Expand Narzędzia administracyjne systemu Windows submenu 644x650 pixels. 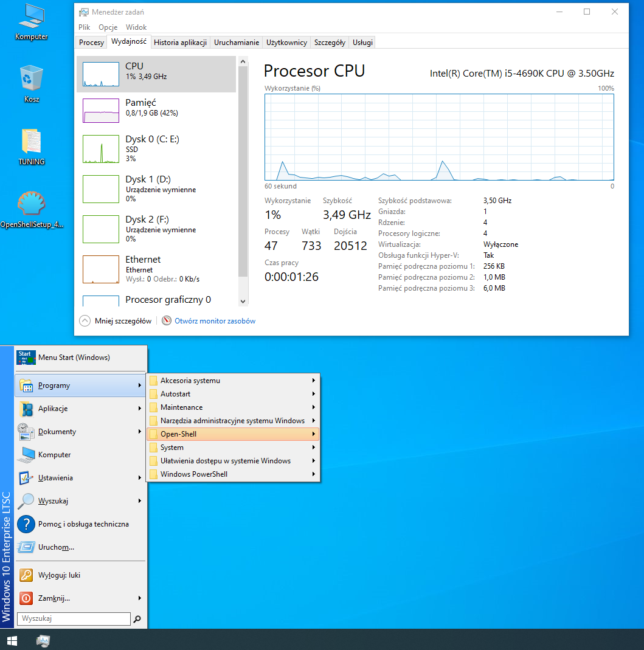pos(314,421)
